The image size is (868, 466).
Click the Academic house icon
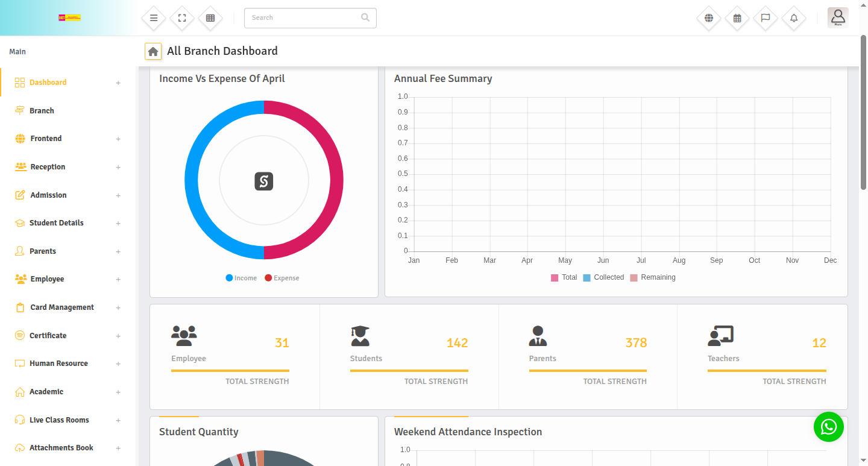(x=20, y=392)
